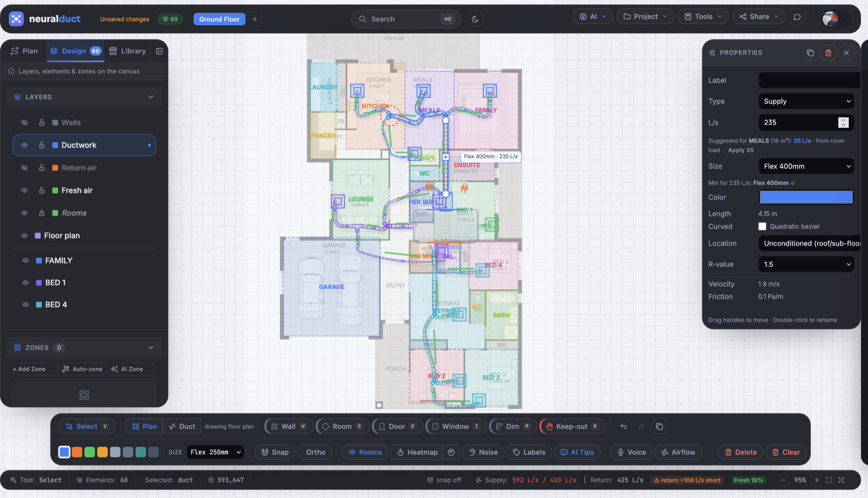Screen dimensions: 868x498
Task: Hide the Fresh air layer
Action: (x=25, y=190)
